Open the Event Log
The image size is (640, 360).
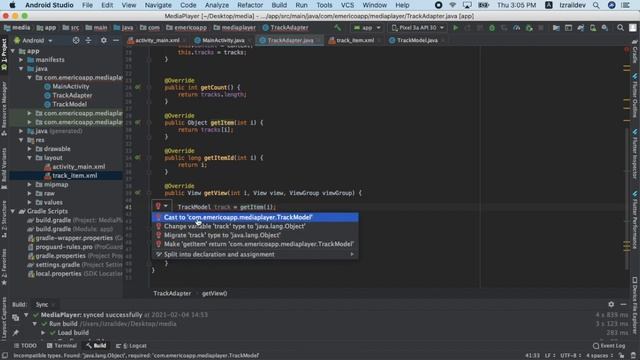pos(608,346)
